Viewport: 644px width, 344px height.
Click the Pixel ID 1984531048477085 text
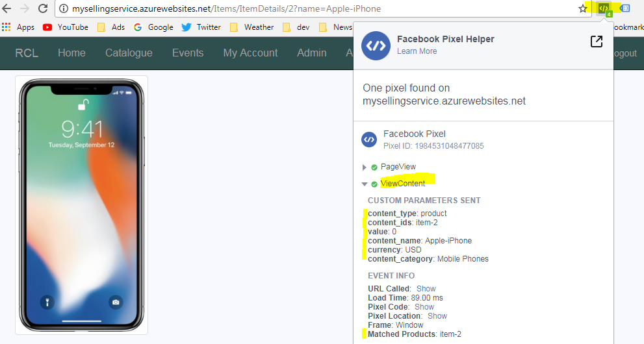click(433, 146)
